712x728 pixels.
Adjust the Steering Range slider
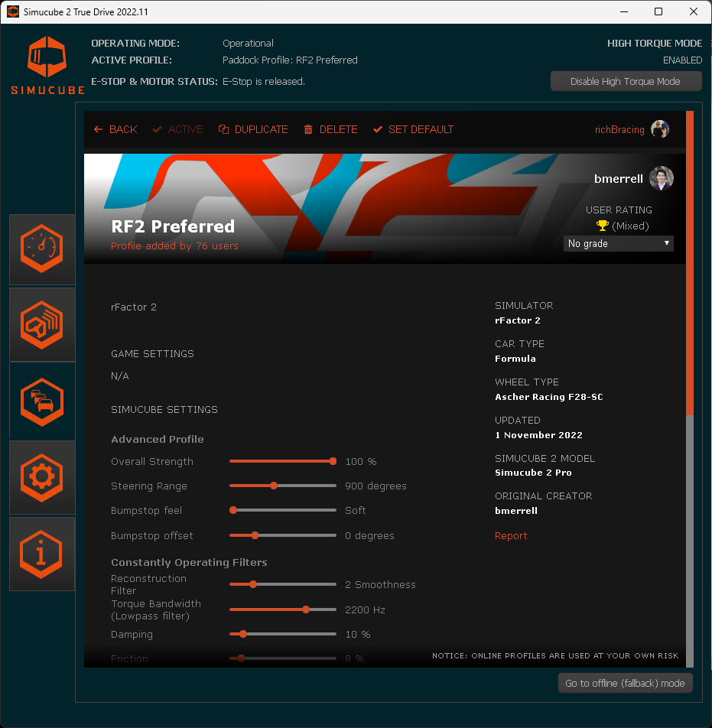click(x=283, y=486)
